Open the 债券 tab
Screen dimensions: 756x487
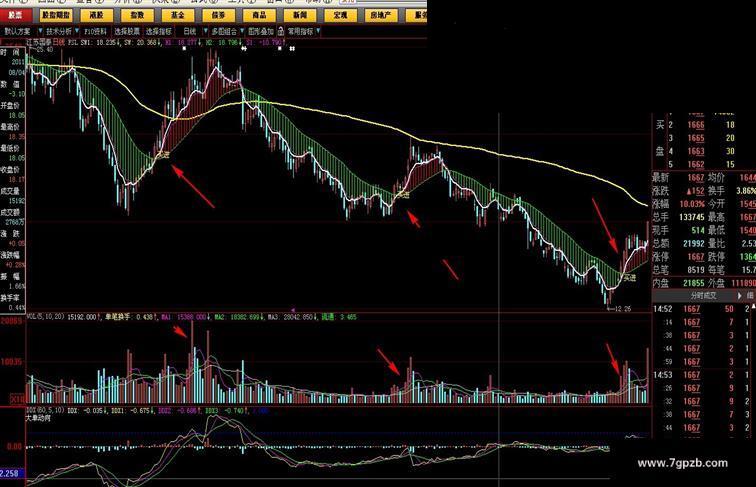(x=218, y=15)
